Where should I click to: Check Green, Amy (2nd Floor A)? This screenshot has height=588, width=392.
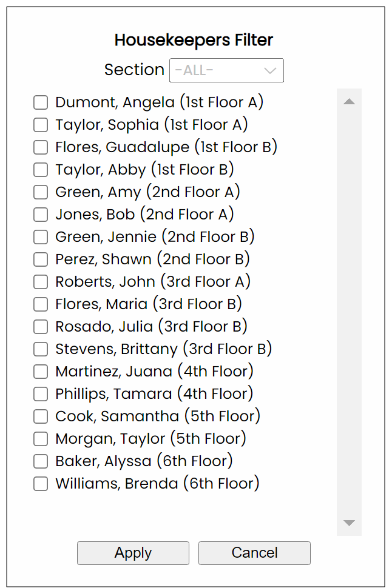[41, 192]
